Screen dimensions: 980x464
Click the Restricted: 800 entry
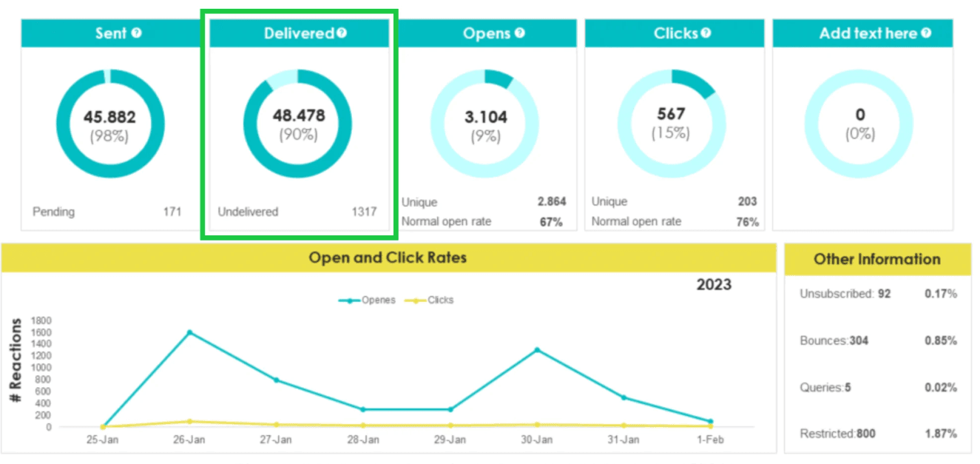tap(837, 434)
